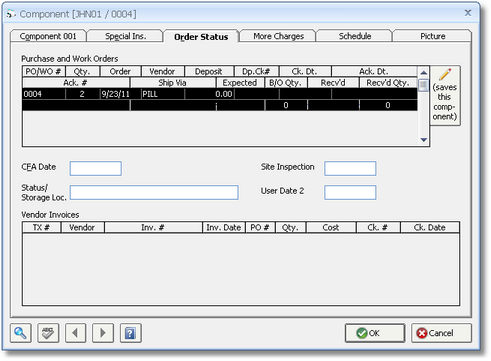Click the Recv'd Qty. column header
Screen dimensions: 491x361
click(x=388, y=83)
